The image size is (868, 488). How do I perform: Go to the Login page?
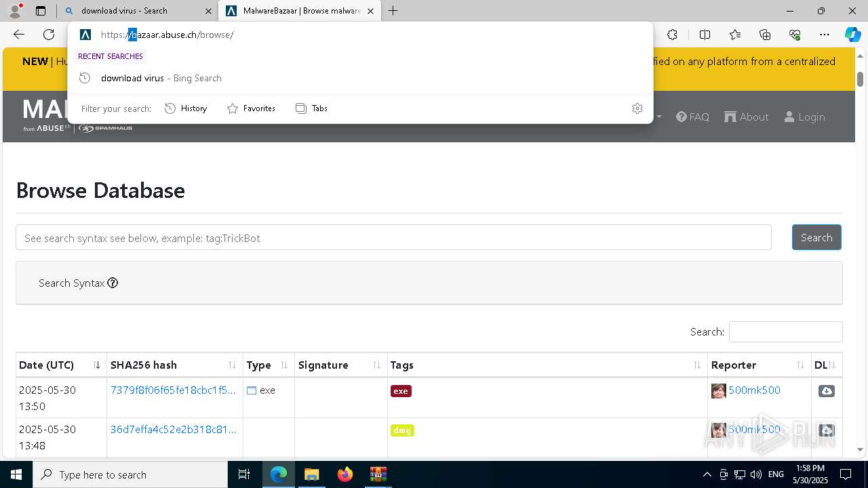[804, 117]
